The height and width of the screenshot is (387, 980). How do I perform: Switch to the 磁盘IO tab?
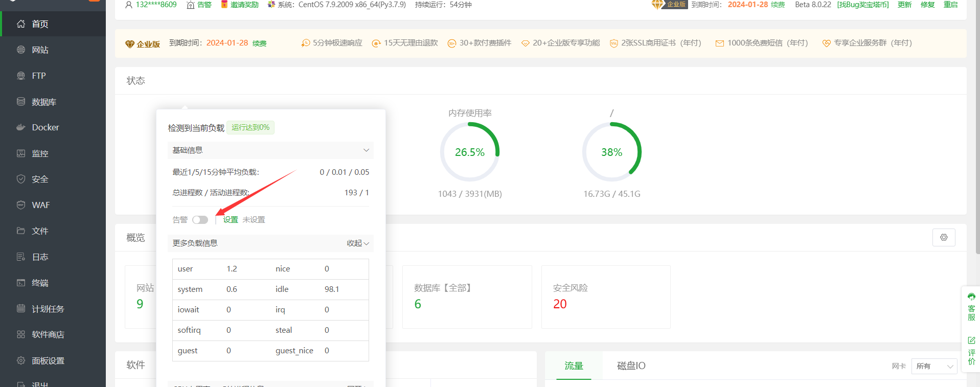click(x=631, y=366)
